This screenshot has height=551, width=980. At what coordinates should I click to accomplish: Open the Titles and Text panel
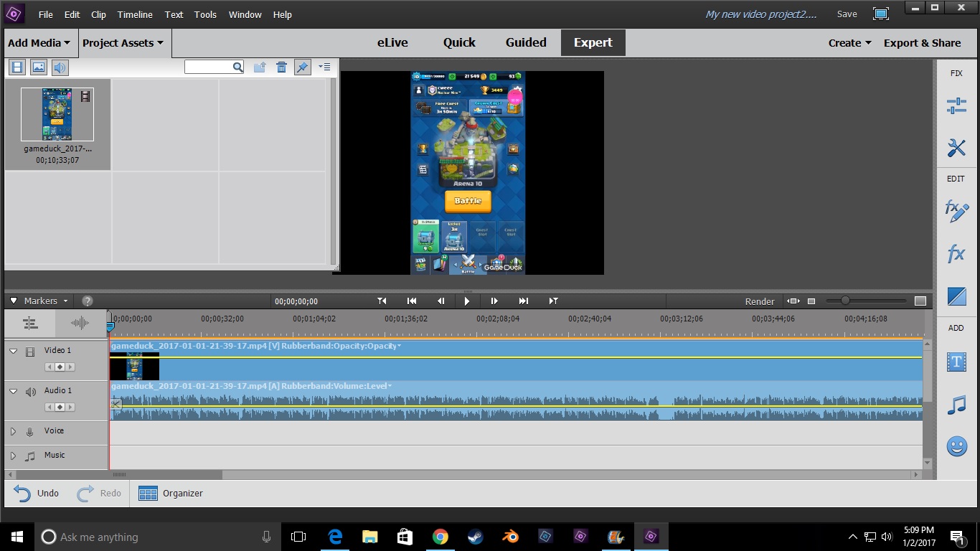[x=956, y=362]
